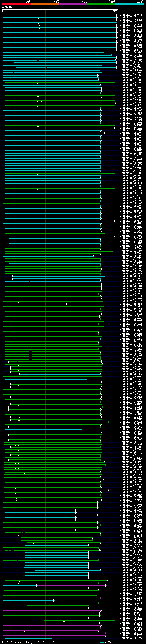Select the UniRef100_Q7XQS0 label
Image resolution: width=146 pixels, height=644 pixels.
click(131, 42)
